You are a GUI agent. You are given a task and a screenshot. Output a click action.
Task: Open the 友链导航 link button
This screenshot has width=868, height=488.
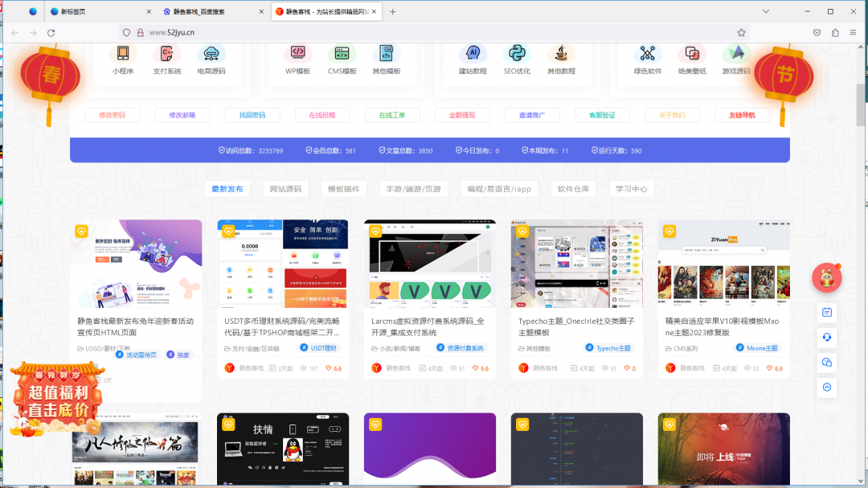click(x=742, y=115)
